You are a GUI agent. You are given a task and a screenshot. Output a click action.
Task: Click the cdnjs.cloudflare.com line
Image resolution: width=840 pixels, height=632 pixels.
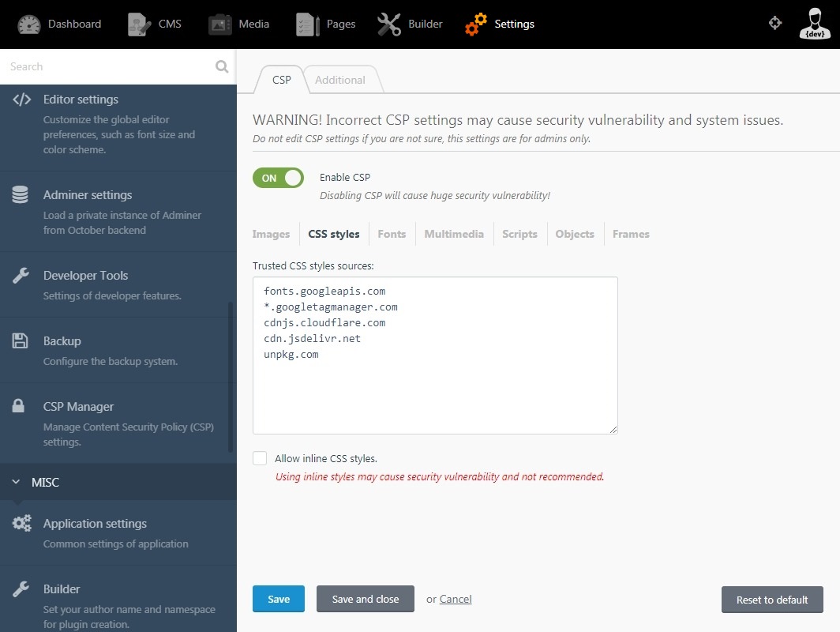click(324, 322)
